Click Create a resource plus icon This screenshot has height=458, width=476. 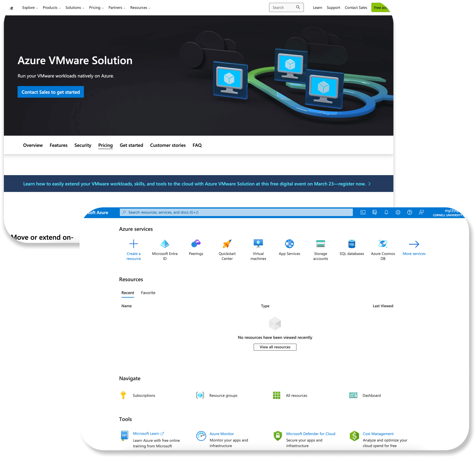coord(134,244)
